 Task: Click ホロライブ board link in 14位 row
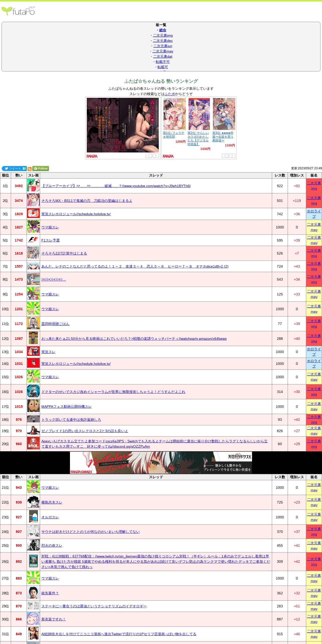pos(314,364)
